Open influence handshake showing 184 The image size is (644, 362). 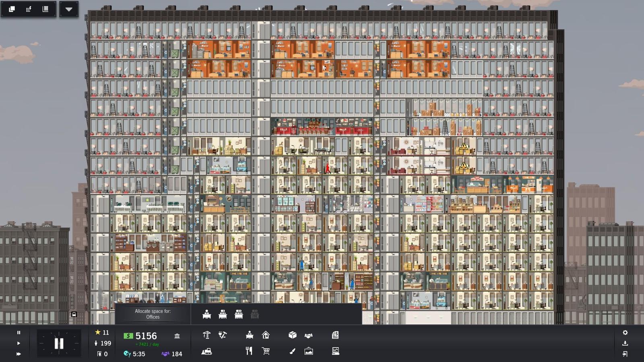point(172,354)
